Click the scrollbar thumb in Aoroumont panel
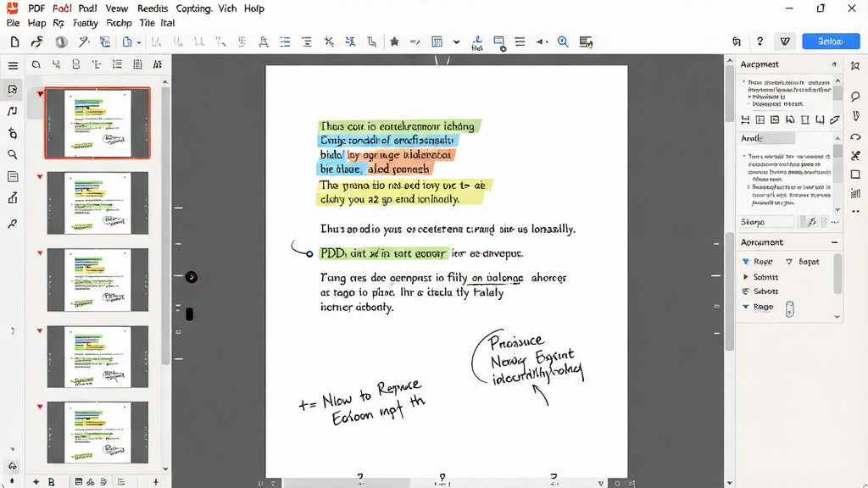868x488 pixels. point(837,274)
